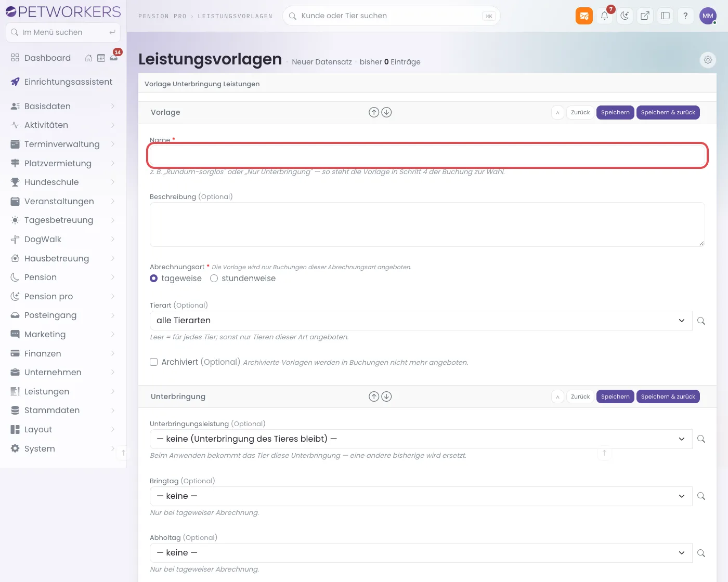Open the Bringtag dropdown
The image size is (728, 582).
[421, 496]
